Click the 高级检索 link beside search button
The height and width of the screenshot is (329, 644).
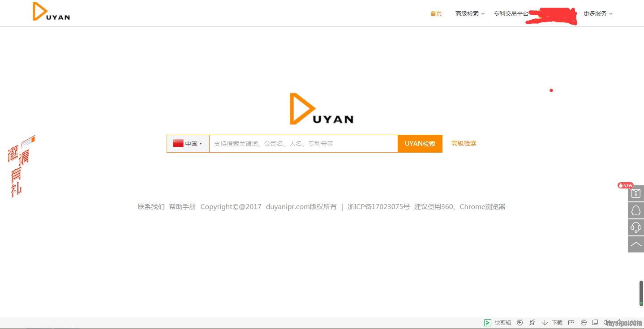464,144
